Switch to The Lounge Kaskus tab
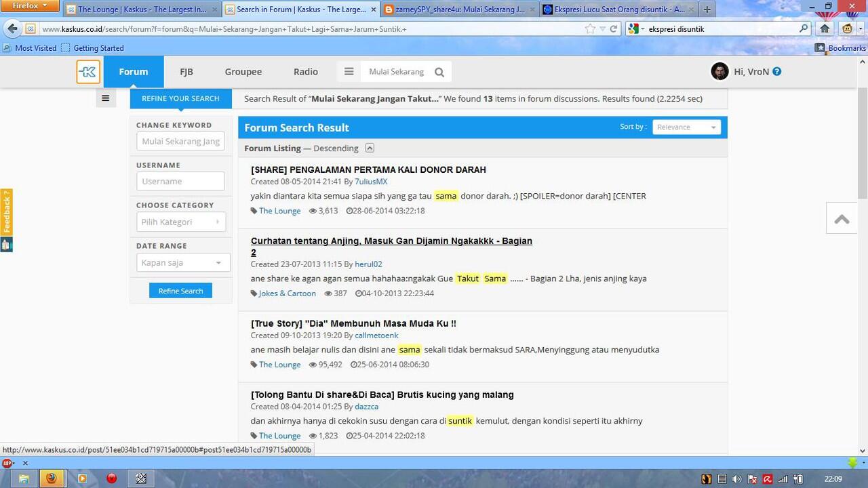868x488 pixels. tap(142, 9)
